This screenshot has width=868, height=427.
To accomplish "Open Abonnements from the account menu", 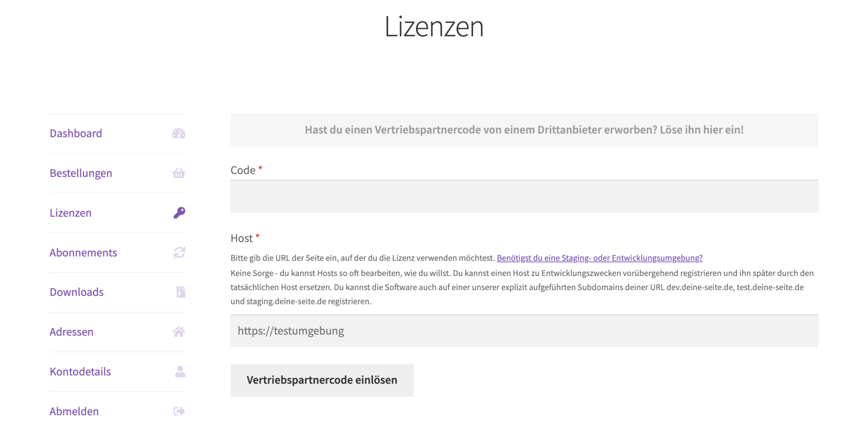I will (83, 252).
